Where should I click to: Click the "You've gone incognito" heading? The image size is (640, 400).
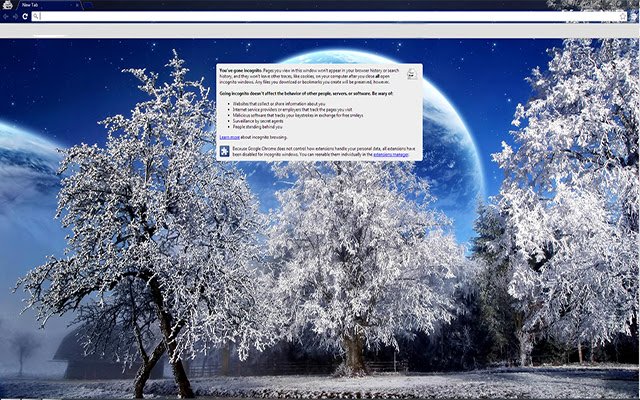tap(241, 71)
